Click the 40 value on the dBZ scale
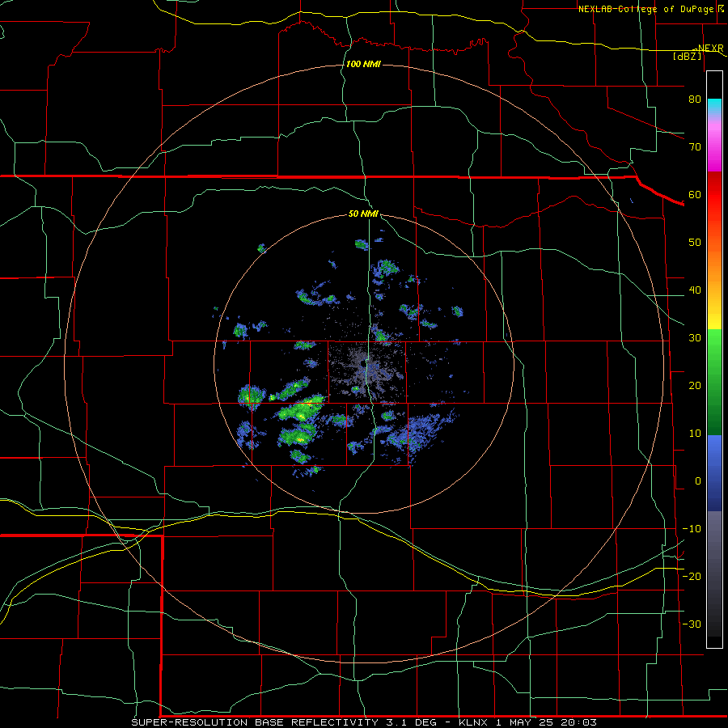This screenshot has height=728, width=728. [x=695, y=290]
